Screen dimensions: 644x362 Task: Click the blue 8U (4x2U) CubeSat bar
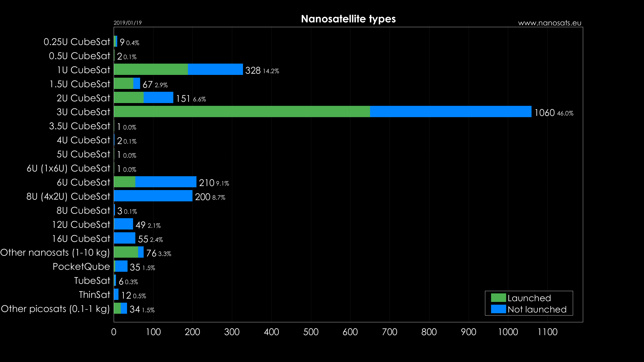[153, 196]
